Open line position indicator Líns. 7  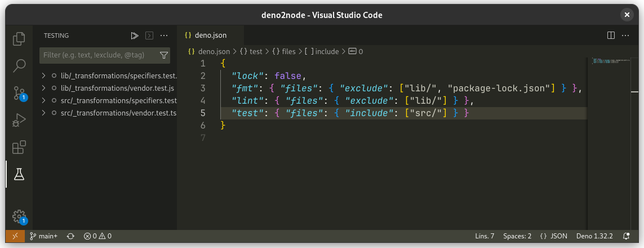[485, 236]
